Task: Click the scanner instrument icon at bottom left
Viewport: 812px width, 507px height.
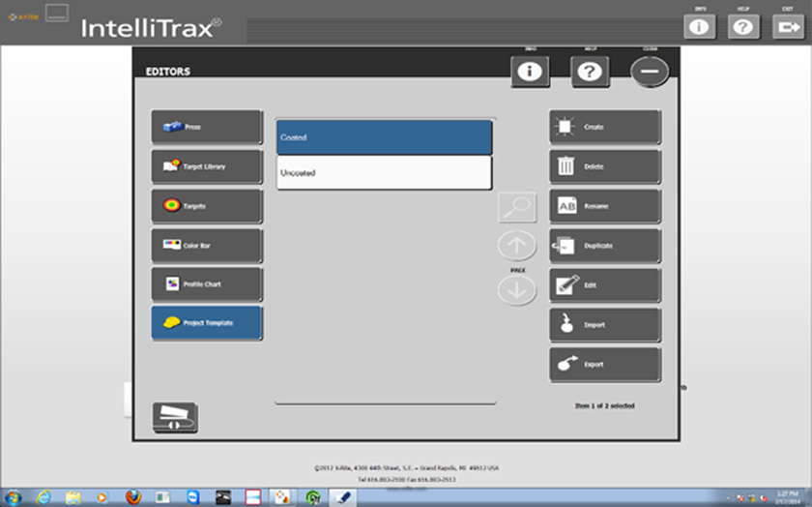Action: point(175,417)
